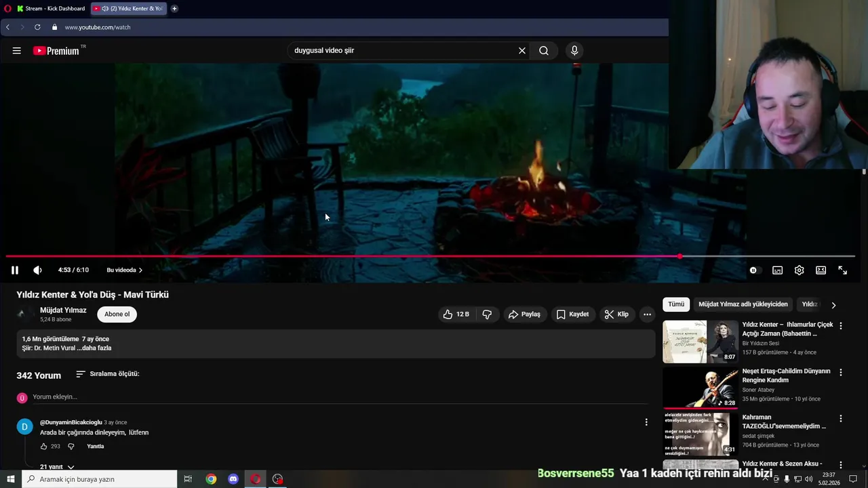Click the www.youtube.com/watch address bar
The width and height of the screenshot is (868, 488).
point(98,27)
